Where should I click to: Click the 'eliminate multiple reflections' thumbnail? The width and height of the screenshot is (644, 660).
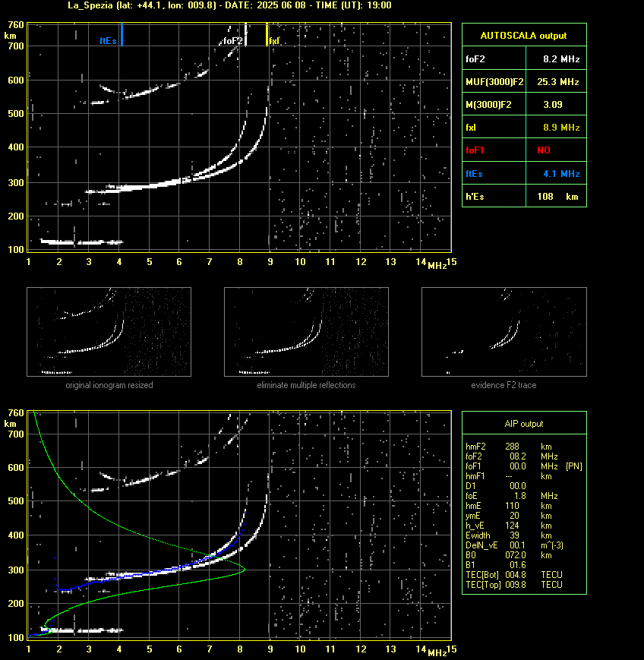(306, 332)
